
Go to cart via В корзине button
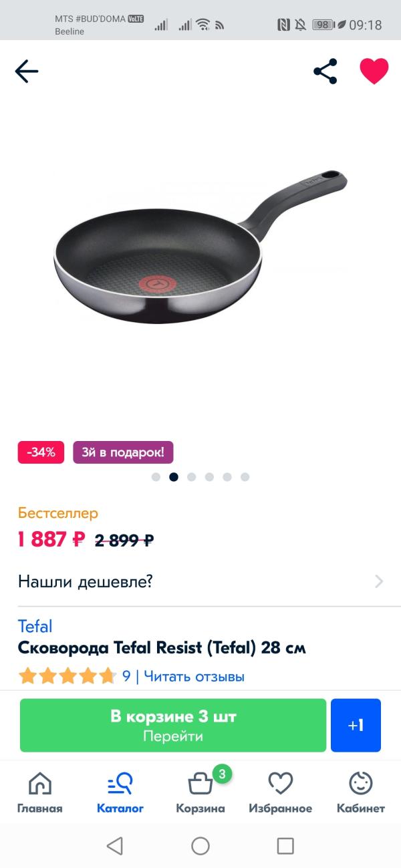point(173,725)
